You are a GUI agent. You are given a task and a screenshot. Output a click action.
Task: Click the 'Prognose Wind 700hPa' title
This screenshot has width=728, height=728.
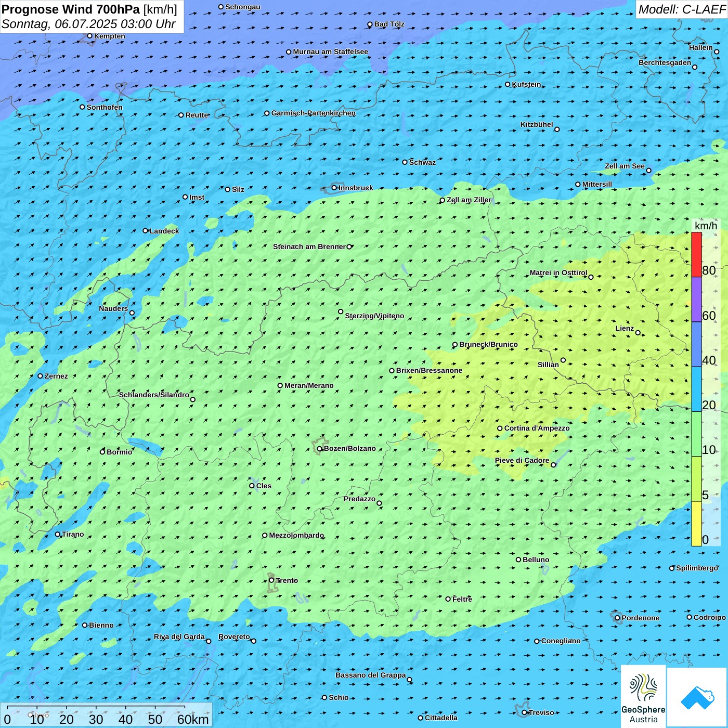pyautogui.click(x=71, y=9)
